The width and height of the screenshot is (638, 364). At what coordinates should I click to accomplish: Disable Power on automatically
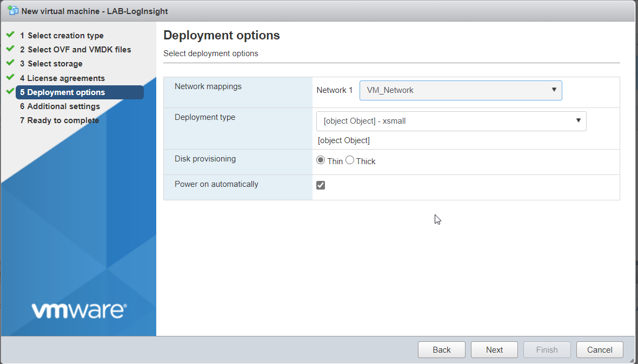[x=321, y=185]
